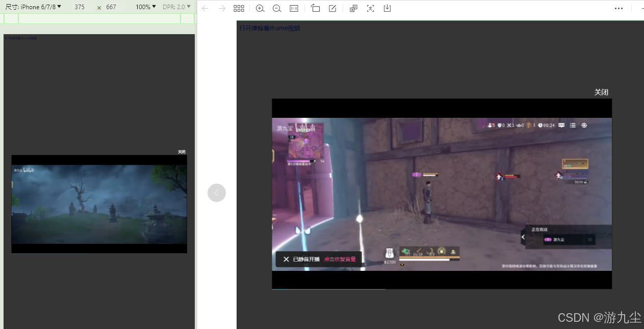644x329 pixels.
Task: Save image with download icon
Action: tap(387, 8)
